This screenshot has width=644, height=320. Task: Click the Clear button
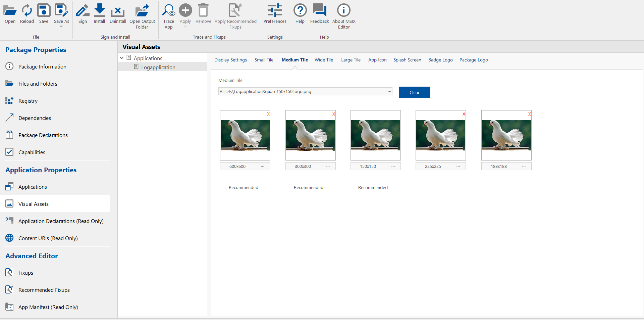click(414, 92)
